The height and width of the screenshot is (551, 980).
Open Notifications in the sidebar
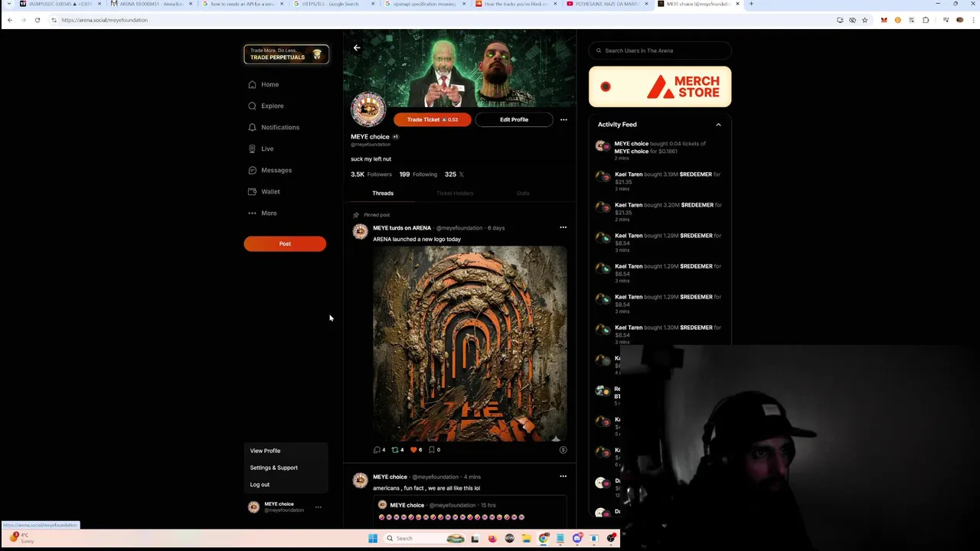(x=273, y=127)
